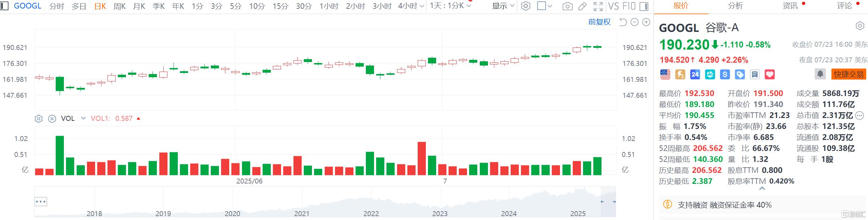The image size is (868, 220).
Task: Select the 日K chart period
Action: coord(100,6)
